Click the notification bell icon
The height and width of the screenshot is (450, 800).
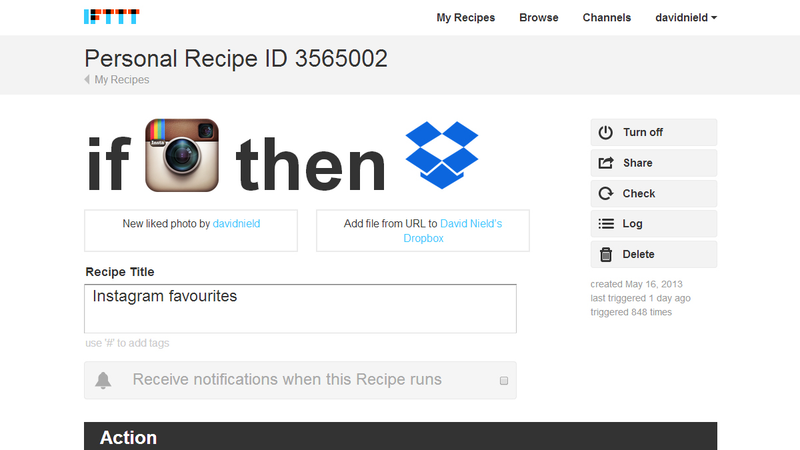tap(103, 380)
